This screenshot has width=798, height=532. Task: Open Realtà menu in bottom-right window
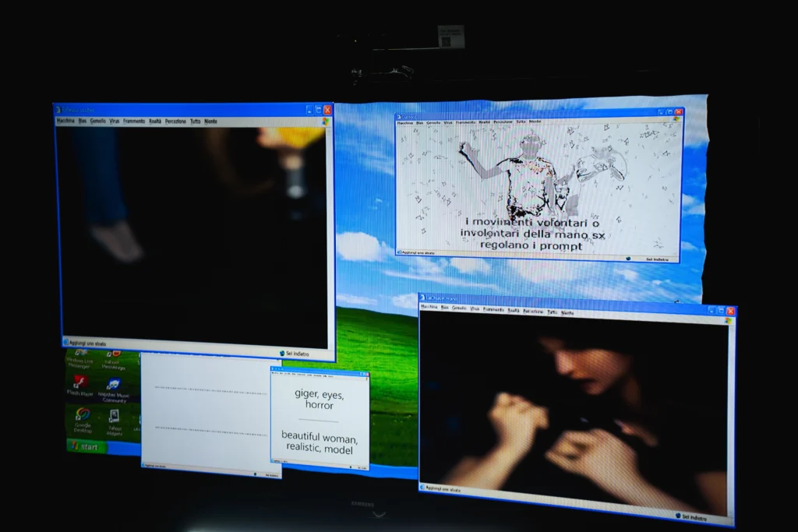pyautogui.click(x=514, y=310)
